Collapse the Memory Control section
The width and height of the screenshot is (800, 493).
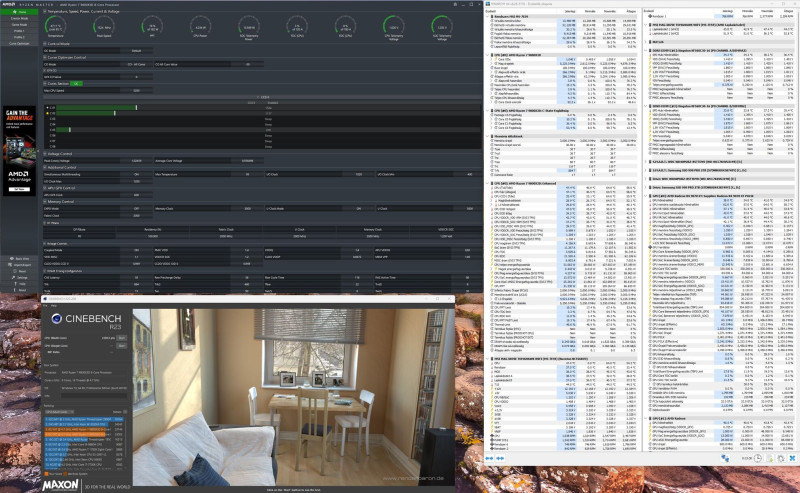click(45, 202)
